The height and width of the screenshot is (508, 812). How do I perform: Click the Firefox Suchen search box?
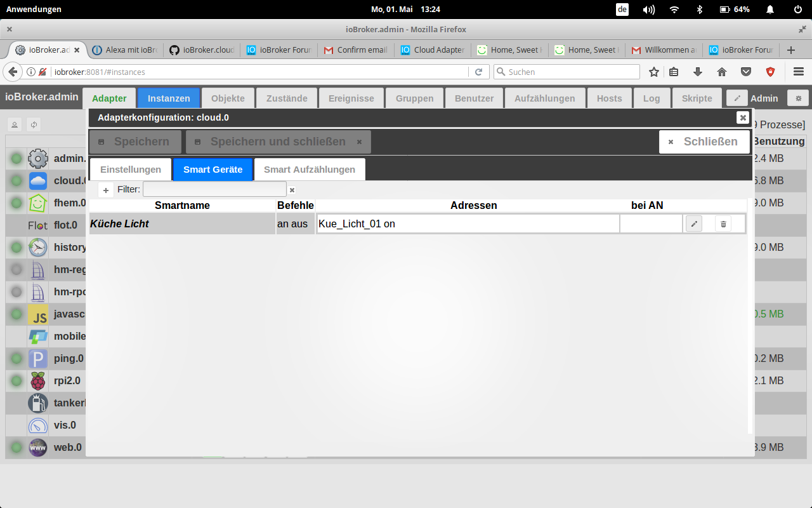567,72
